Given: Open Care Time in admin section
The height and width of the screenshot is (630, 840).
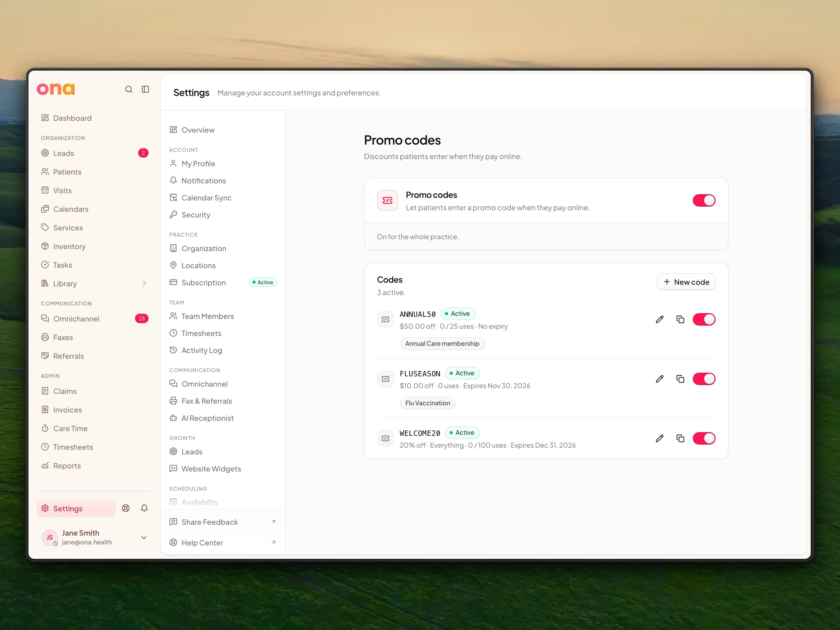Looking at the screenshot, I should click(x=95, y=429).
